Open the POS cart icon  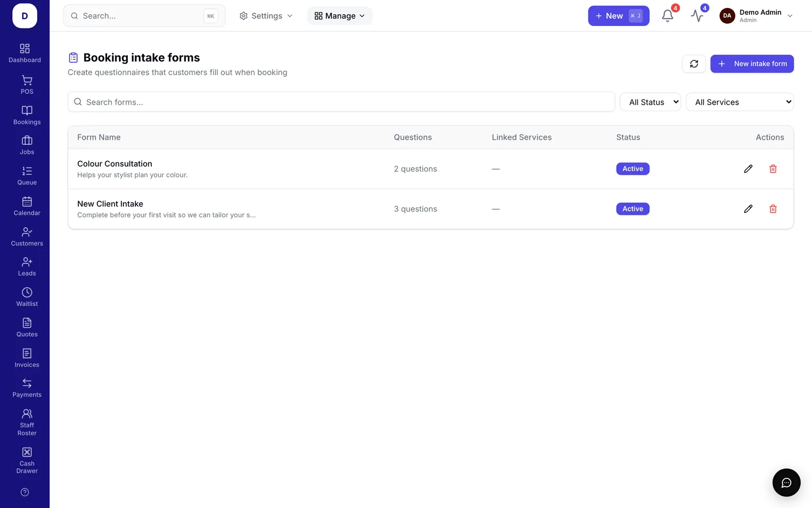pos(27,80)
